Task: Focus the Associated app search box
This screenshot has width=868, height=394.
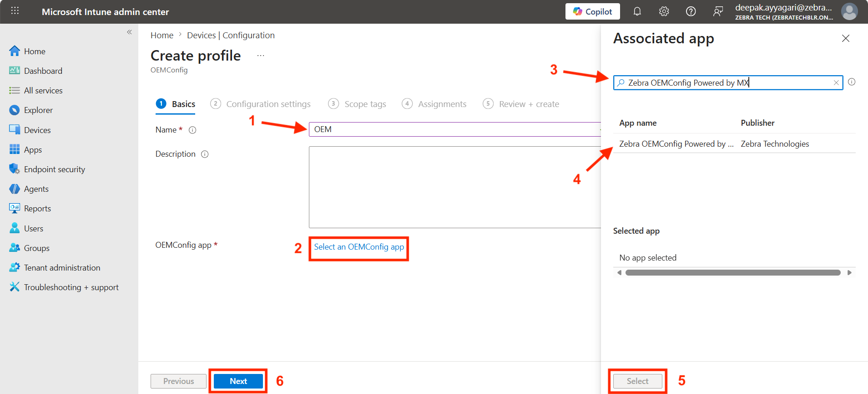Action: pos(728,82)
